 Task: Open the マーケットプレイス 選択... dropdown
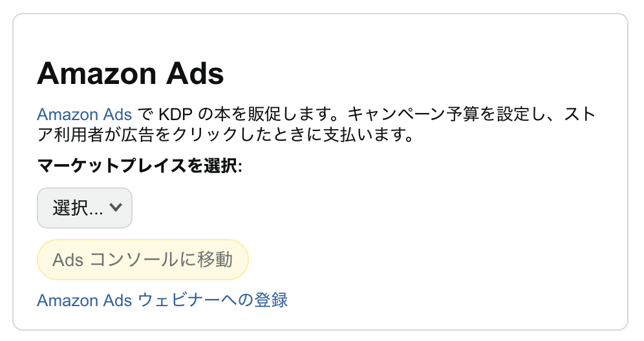click(x=85, y=208)
